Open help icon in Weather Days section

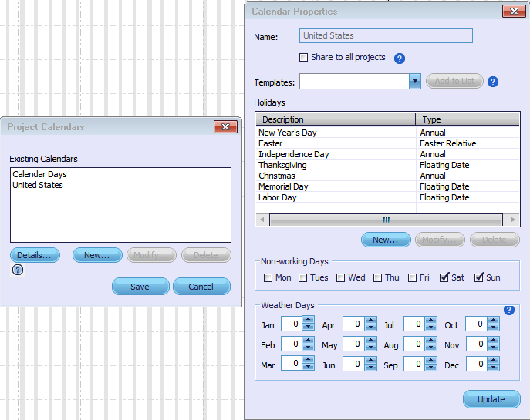pos(508,310)
